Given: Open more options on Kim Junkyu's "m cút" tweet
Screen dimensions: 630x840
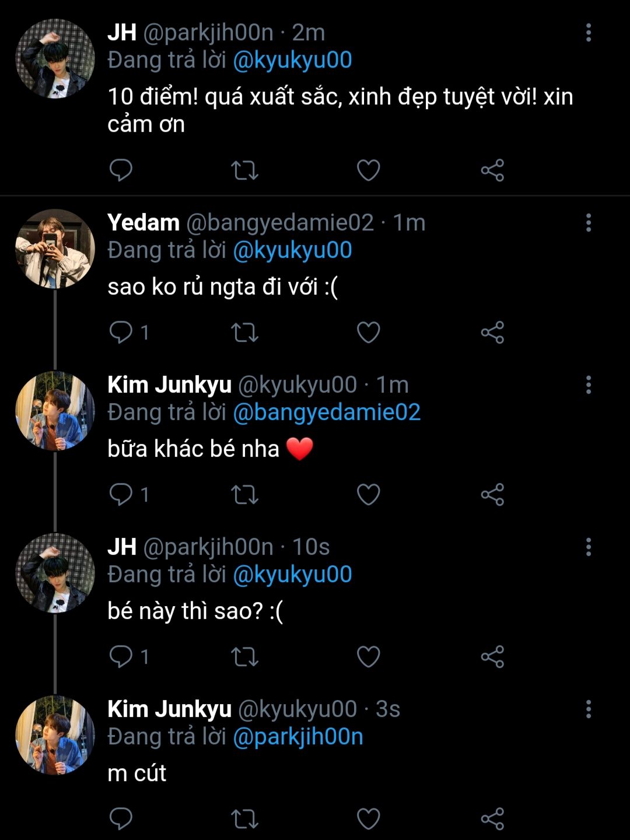Looking at the screenshot, I should click(588, 709).
